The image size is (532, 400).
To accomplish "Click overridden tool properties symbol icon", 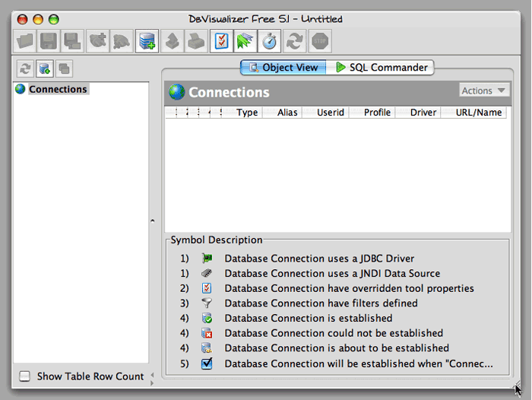I will pyautogui.click(x=207, y=288).
